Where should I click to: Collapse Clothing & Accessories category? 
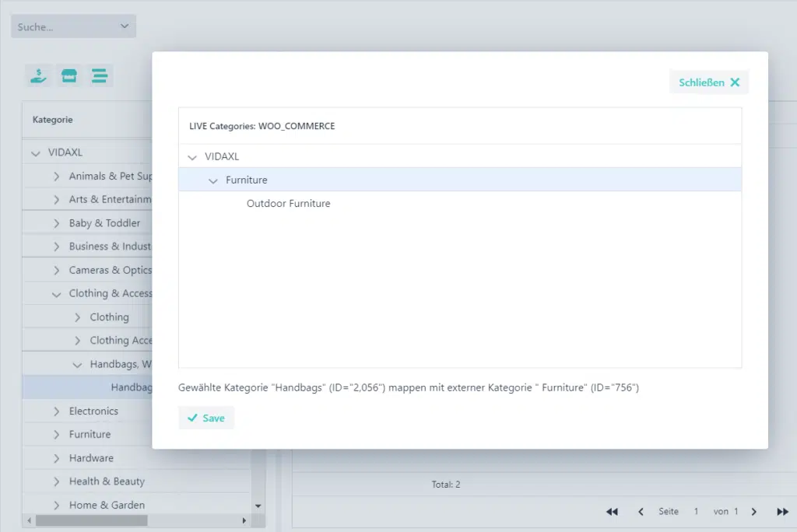(x=56, y=294)
